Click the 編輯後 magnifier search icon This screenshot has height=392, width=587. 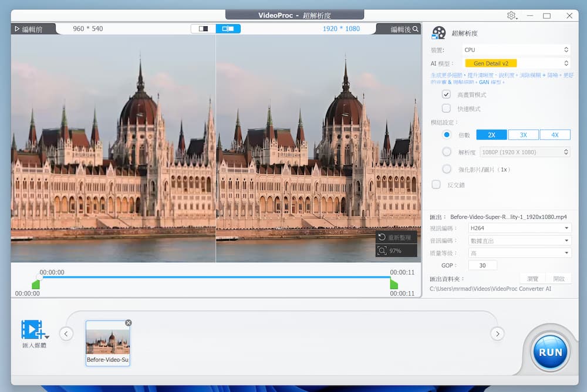pos(414,28)
